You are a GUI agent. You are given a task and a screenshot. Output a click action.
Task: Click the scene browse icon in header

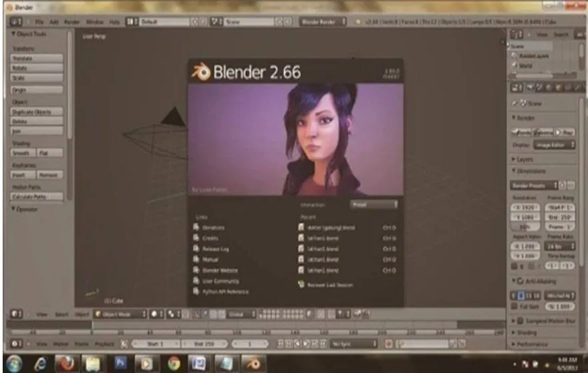tap(217, 22)
